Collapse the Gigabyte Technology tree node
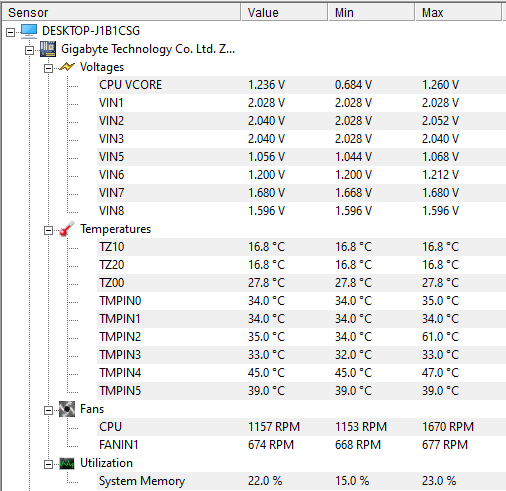This screenshot has height=491, width=506. click(29, 50)
